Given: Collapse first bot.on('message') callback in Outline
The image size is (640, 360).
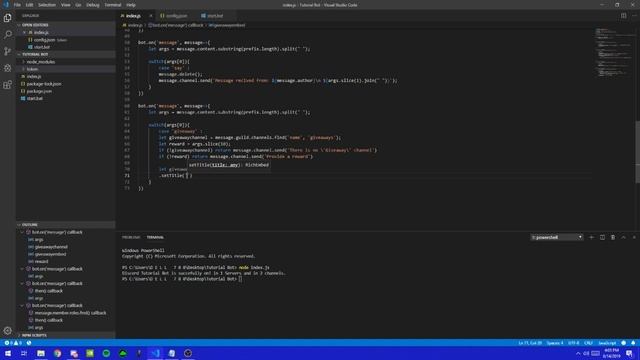Looking at the screenshot, I should pyautogui.click(x=22, y=232).
